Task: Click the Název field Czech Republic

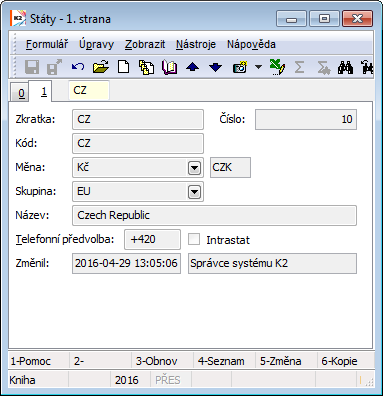Action: coord(214,215)
